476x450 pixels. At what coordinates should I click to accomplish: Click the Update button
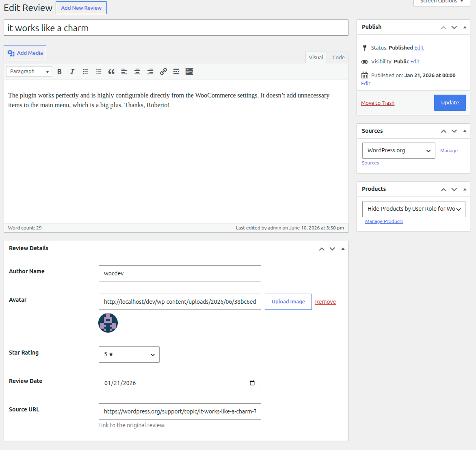click(x=450, y=103)
